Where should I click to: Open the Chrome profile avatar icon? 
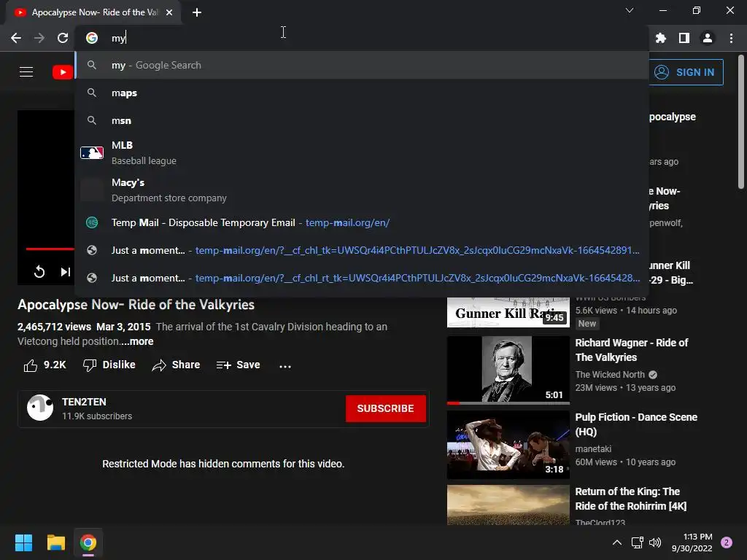click(708, 38)
